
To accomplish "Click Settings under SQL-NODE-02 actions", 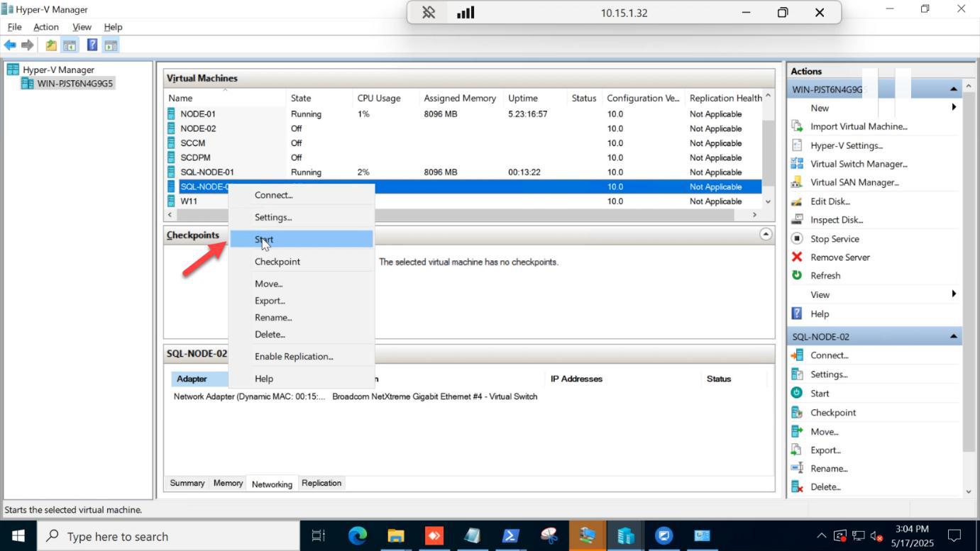I will point(829,374).
